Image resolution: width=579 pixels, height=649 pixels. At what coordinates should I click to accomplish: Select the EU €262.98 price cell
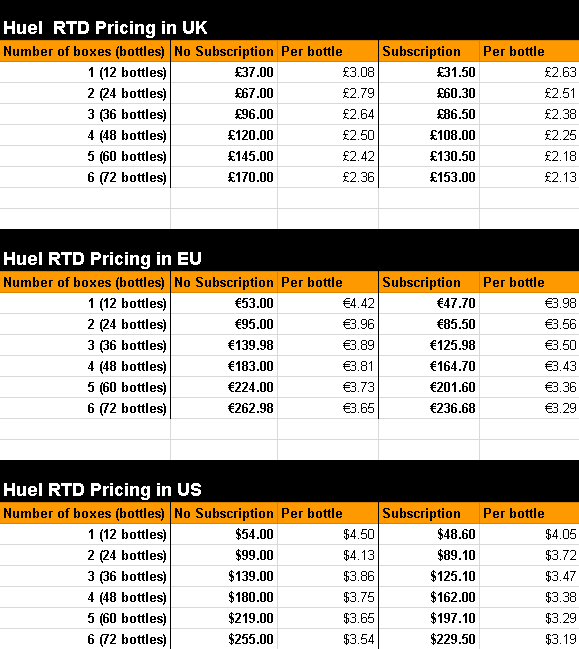[224, 409]
